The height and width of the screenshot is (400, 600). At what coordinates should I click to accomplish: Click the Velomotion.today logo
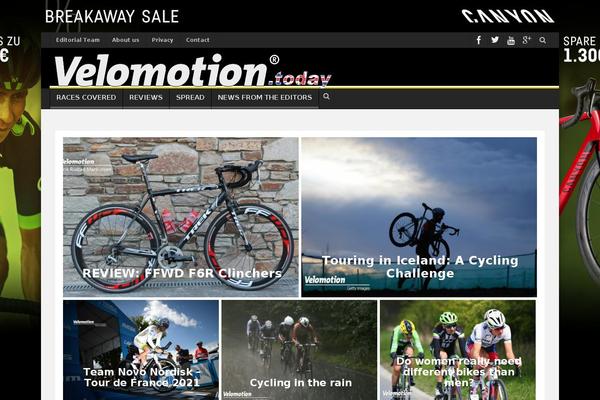(192, 71)
